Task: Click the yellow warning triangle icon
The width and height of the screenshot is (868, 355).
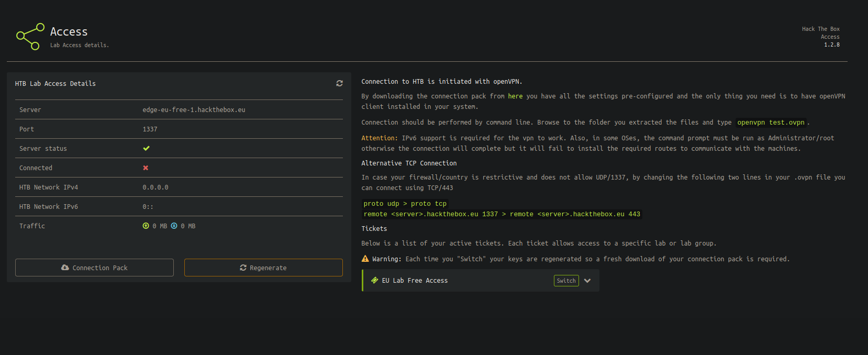Action: coord(365,259)
